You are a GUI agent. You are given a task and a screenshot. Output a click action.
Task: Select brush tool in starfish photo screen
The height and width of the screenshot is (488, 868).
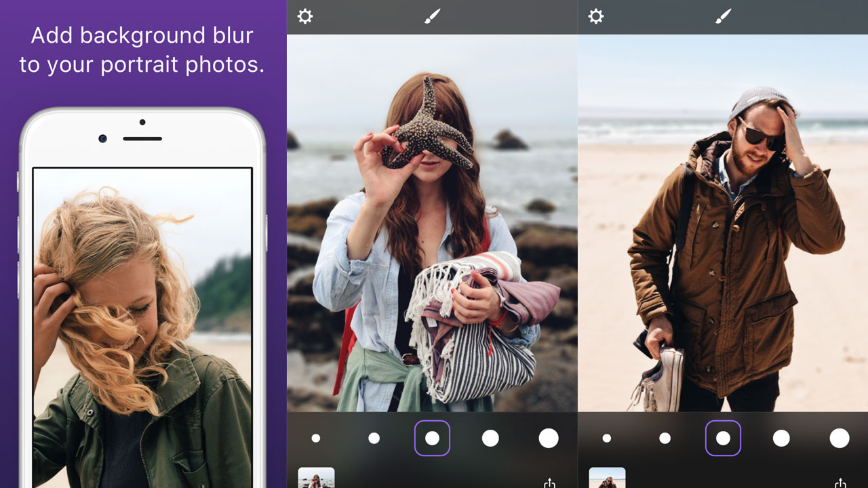[432, 16]
